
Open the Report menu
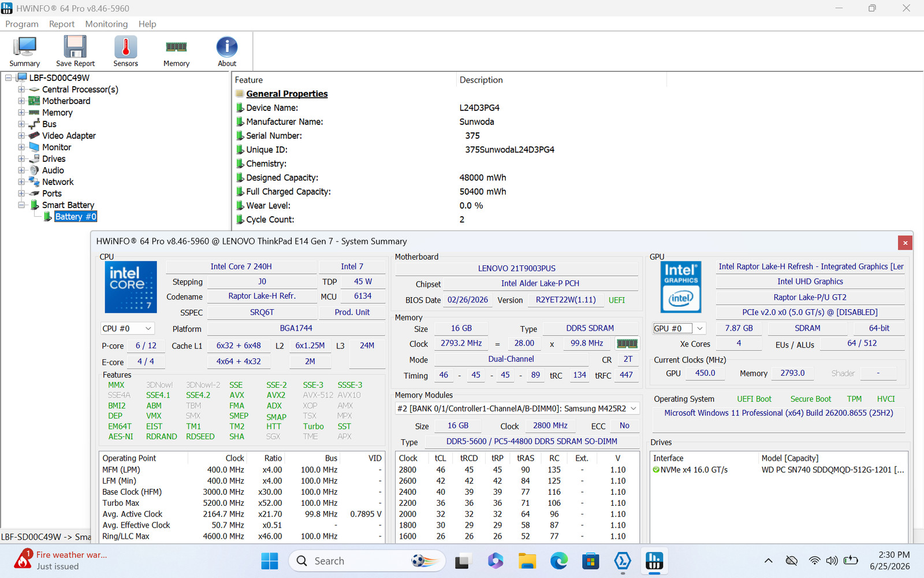pyautogui.click(x=62, y=24)
